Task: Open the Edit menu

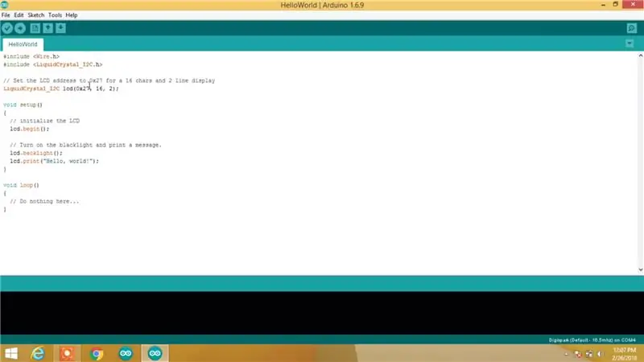Action: click(19, 15)
